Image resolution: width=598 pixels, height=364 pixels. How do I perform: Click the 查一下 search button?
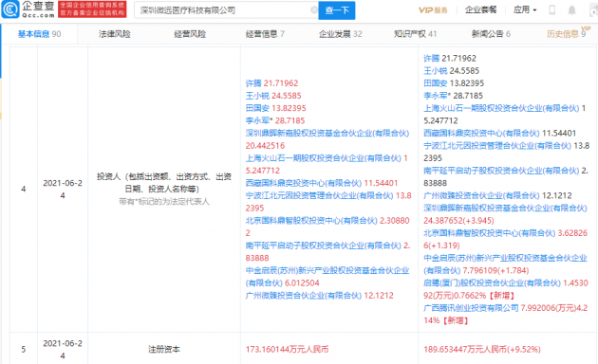(337, 10)
